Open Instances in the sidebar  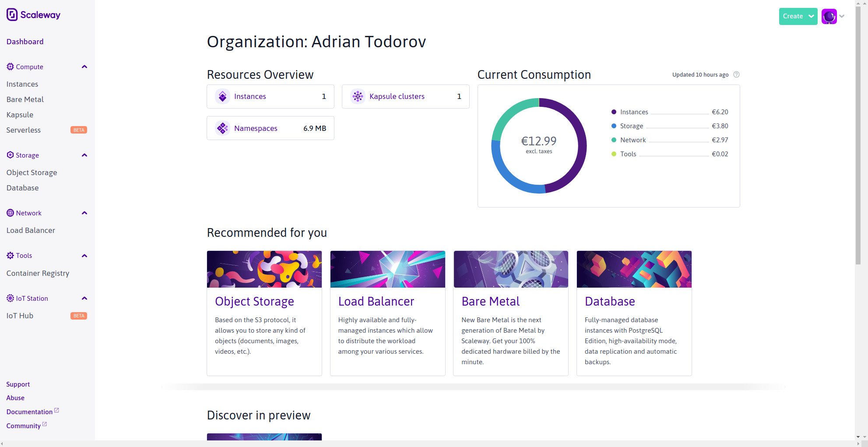[22, 84]
